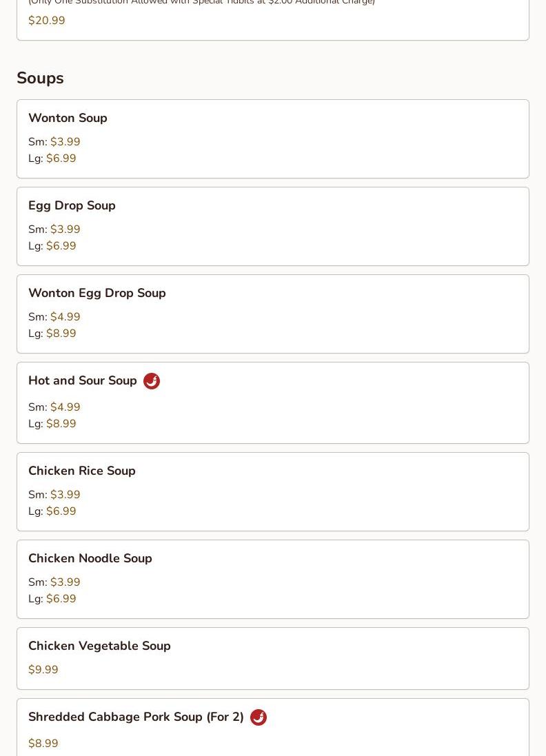
Task: Open the Chicken Rice Soup item
Action: pos(273,492)
